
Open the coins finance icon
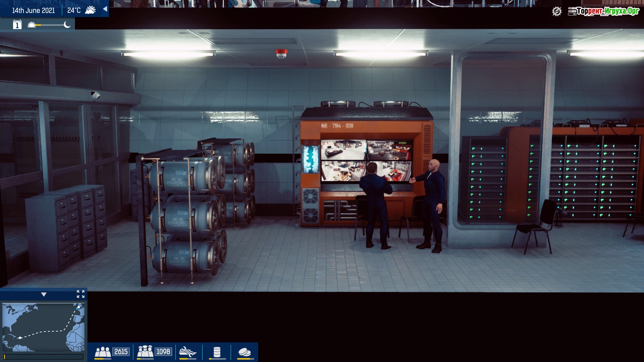tap(244, 352)
